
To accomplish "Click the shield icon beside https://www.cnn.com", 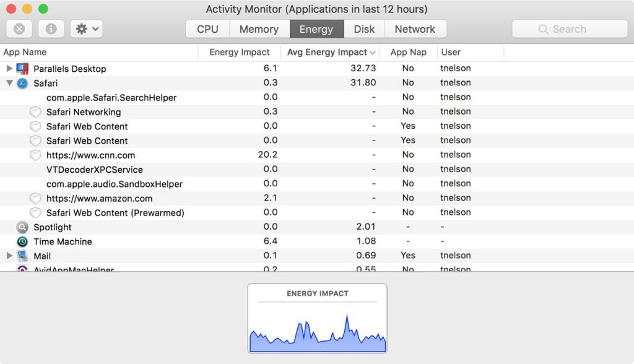I will point(35,155).
